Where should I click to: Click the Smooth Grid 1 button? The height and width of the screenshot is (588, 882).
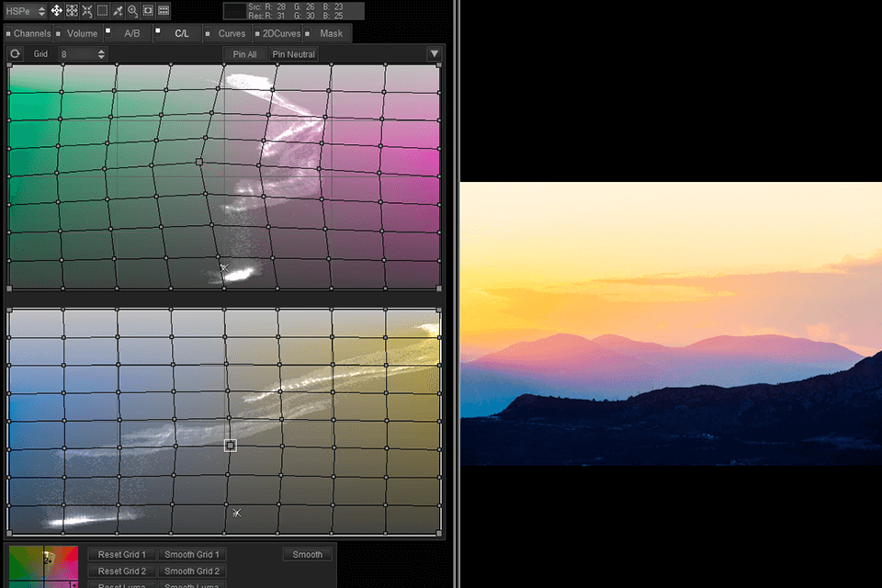coord(192,554)
